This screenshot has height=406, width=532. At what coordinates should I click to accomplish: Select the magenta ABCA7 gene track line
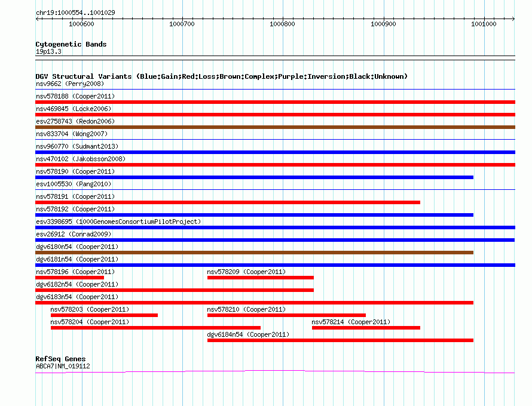(x=275, y=372)
